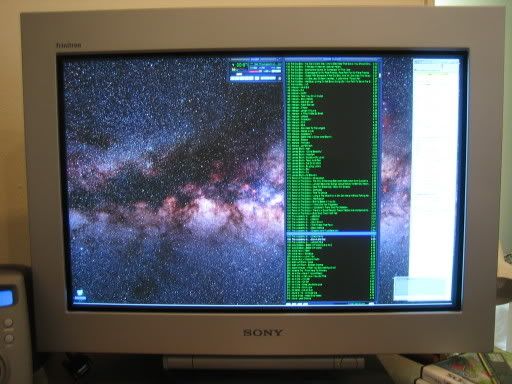The image size is (512, 384).
Task: Open playlist list options button at bottom right
Action: coord(371,304)
